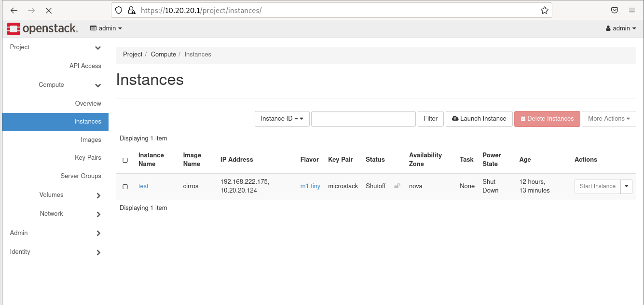Check the select-all checkbox in the table header
The width and height of the screenshot is (644, 305).
point(125,160)
